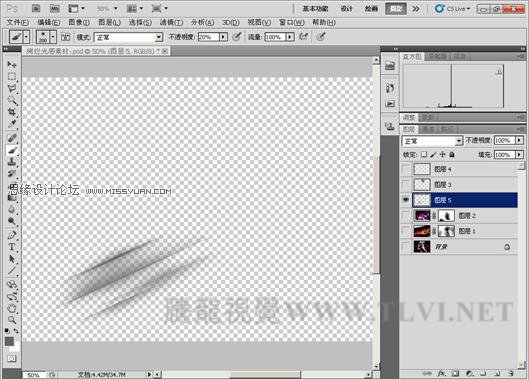
Task: Toggle lock transparent pixels
Action: tap(424, 155)
